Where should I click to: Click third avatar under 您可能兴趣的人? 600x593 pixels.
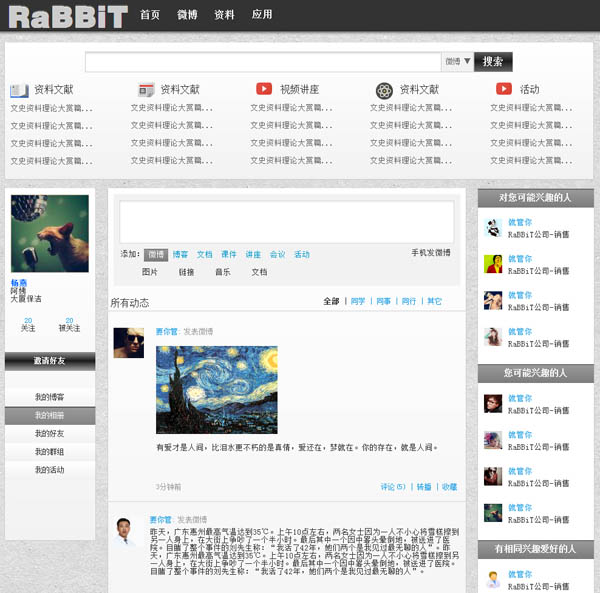[493, 477]
